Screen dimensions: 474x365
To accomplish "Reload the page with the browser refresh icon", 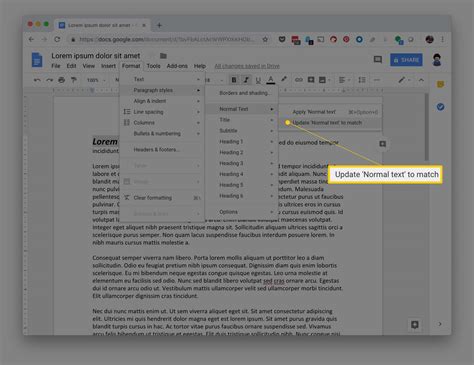I will (x=57, y=39).
